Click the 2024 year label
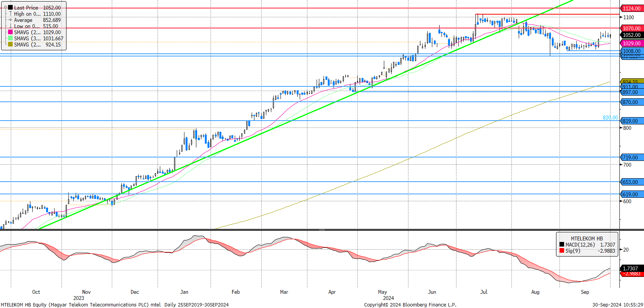644x308 pixels. [388, 298]
